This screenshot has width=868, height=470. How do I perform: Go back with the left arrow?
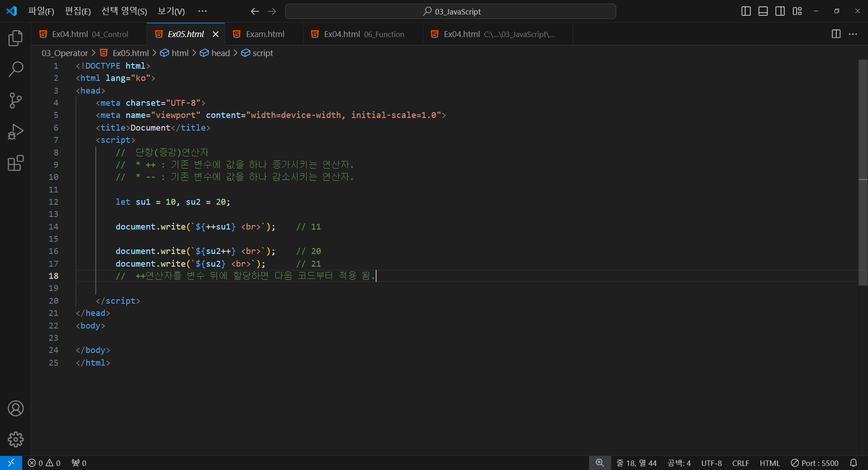click(255, 11)
